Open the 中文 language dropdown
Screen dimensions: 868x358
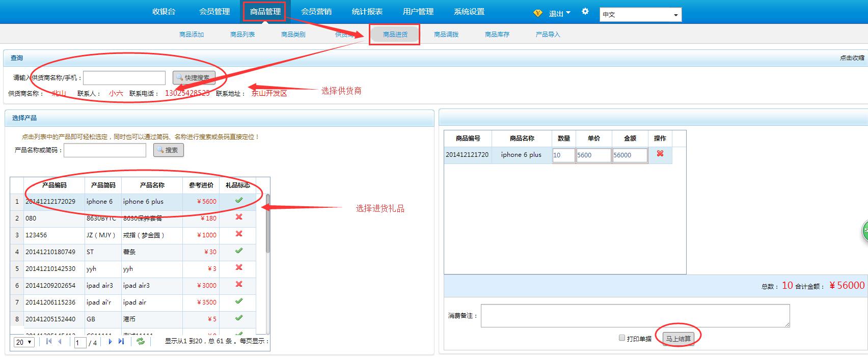(x=640, y=15)
